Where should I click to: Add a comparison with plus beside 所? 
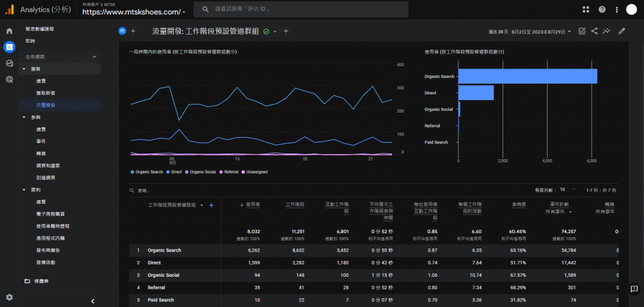[x=133, y=31]
